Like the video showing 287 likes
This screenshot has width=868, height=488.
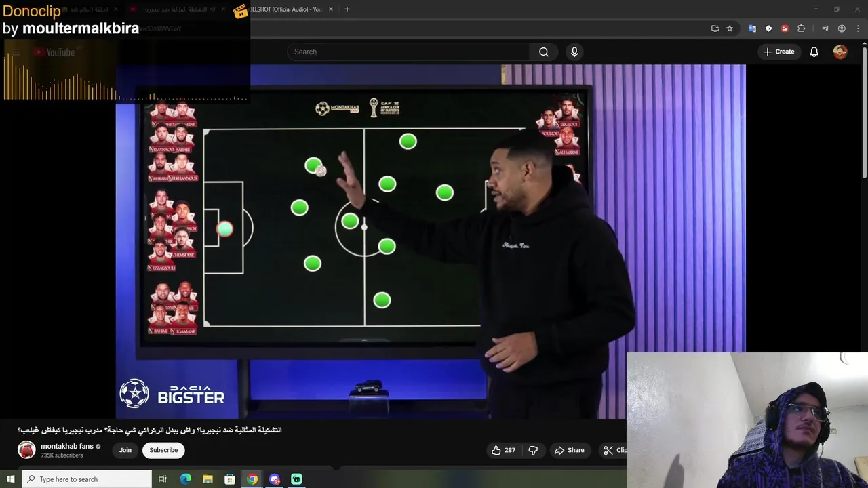click(504, 450)
